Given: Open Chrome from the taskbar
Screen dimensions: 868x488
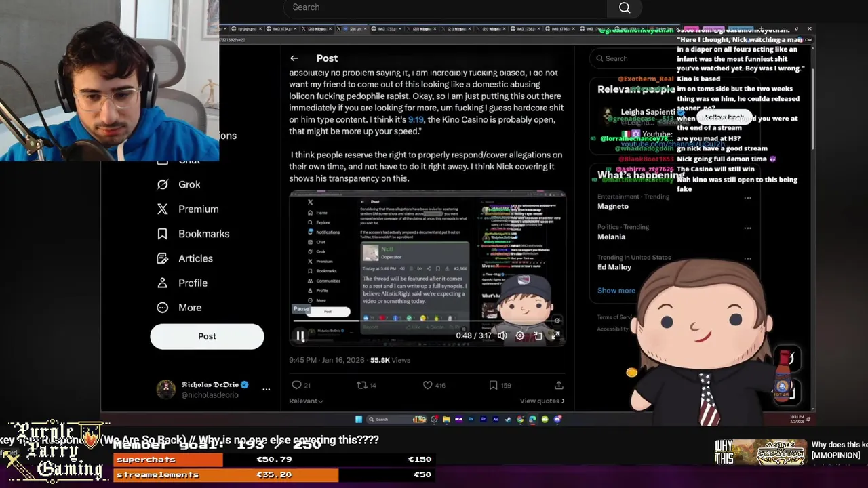Looking at the screenshot, I should pos(520,419).
